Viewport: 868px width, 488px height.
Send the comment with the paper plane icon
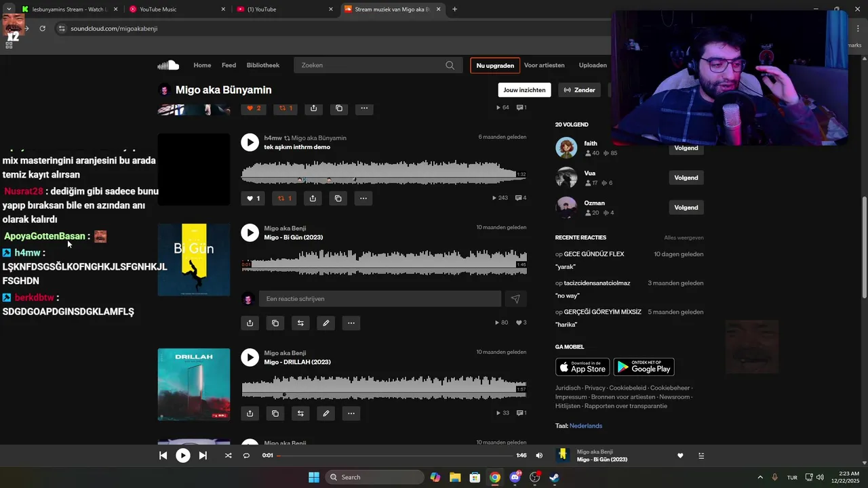(515, 299)
